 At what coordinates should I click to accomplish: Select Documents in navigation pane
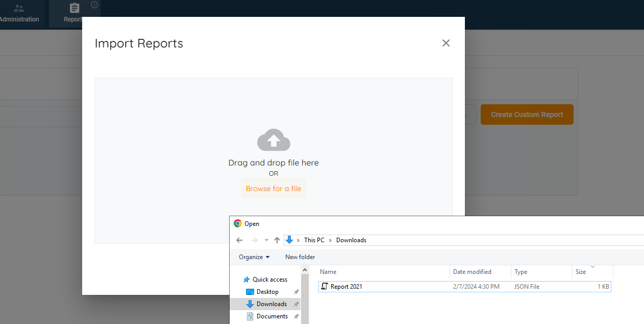[x=272, y=316]
